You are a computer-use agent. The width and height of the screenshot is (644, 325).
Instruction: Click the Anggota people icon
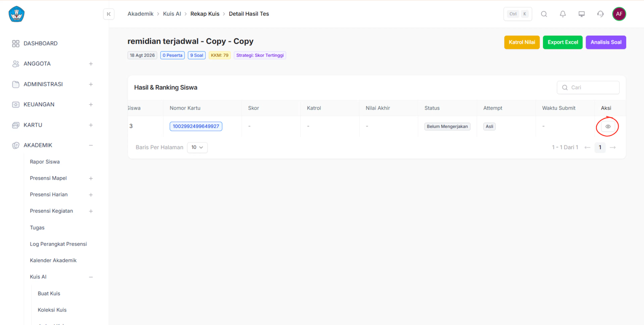[x=15, y=64]
